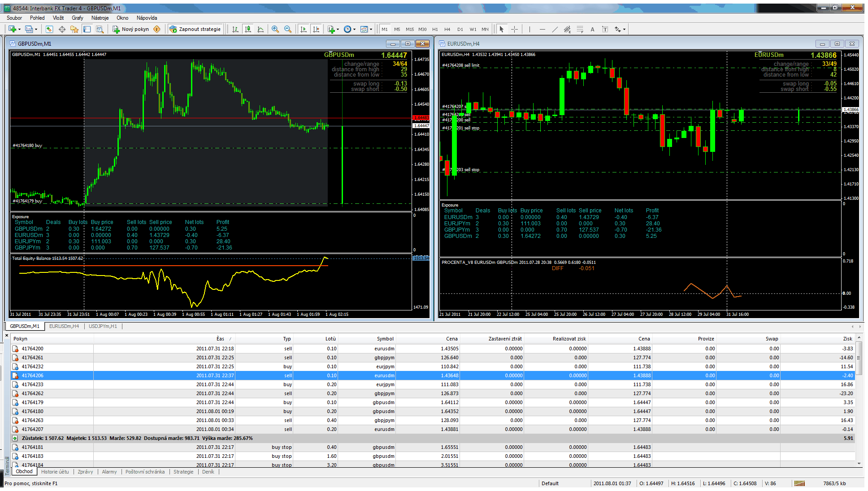Sort orders by the Čas column

coord(165,339)
